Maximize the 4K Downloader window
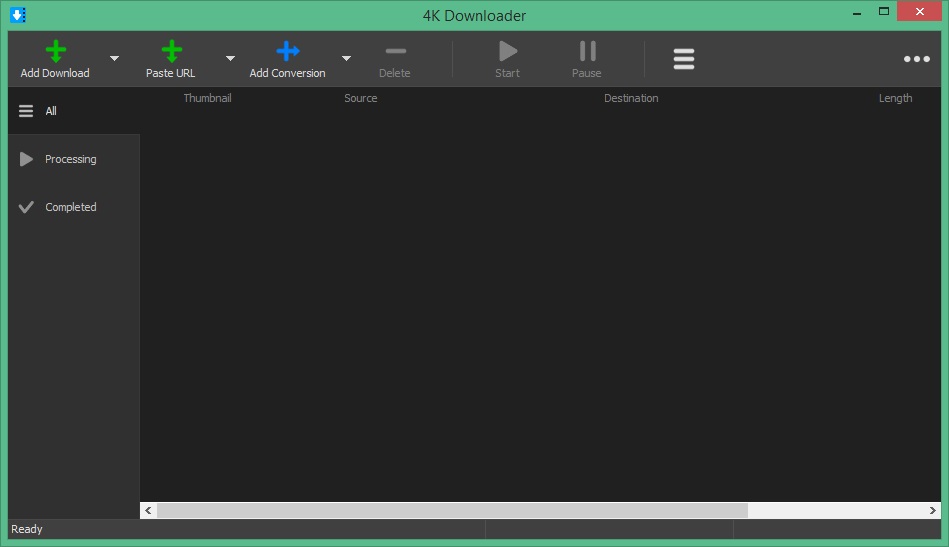Image resolution: width=949 pixels, height=547 pixels. [x=884, y=11]
